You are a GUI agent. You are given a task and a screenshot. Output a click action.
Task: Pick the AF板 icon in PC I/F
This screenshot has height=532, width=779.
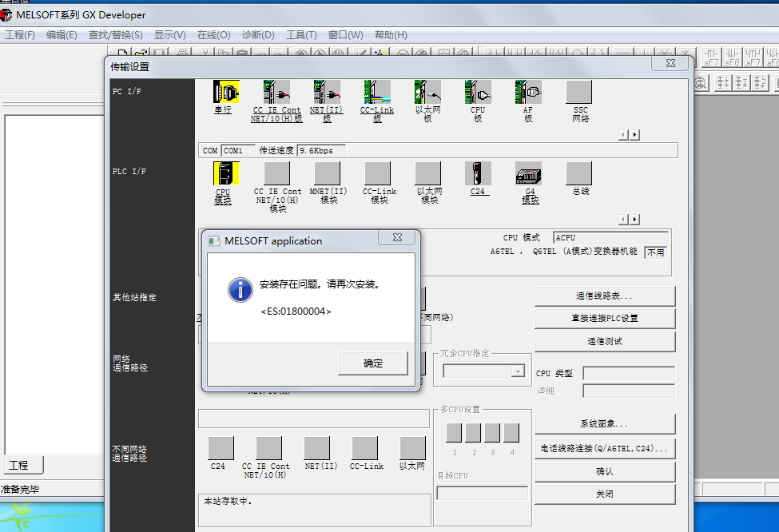tap(528, 92)
